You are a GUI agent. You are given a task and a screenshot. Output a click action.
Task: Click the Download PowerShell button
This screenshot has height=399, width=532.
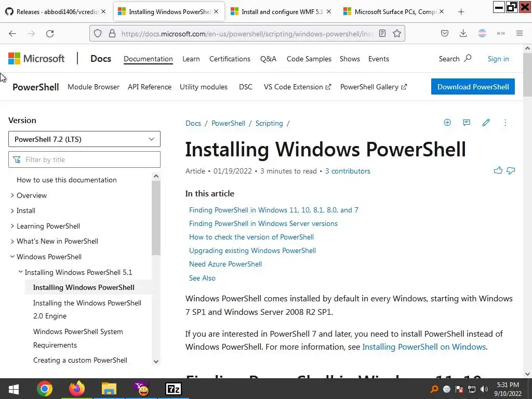coord(473,87)
